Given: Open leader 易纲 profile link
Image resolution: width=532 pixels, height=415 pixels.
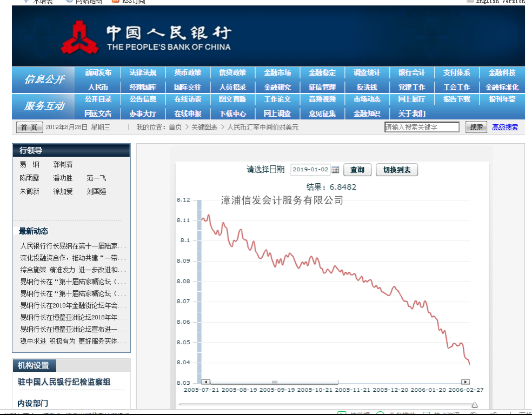Looking at the screenshot, I should tap(30, 164).
